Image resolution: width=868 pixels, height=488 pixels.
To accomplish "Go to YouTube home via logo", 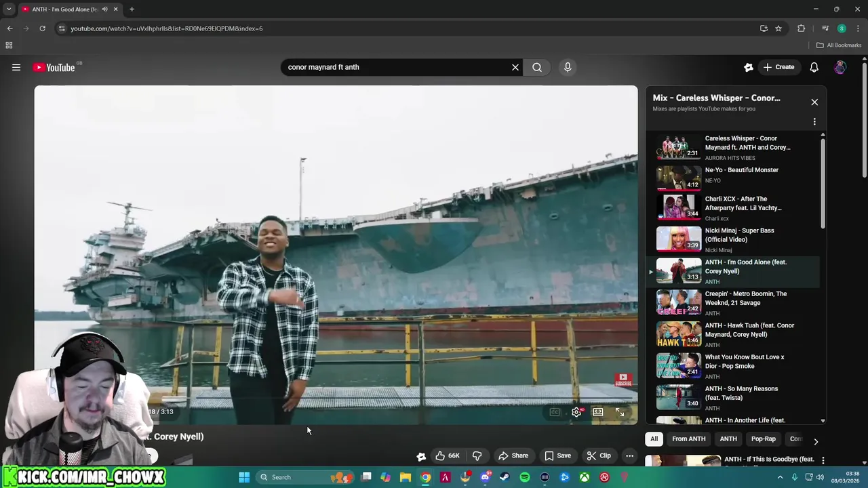I will click(54, 67).
